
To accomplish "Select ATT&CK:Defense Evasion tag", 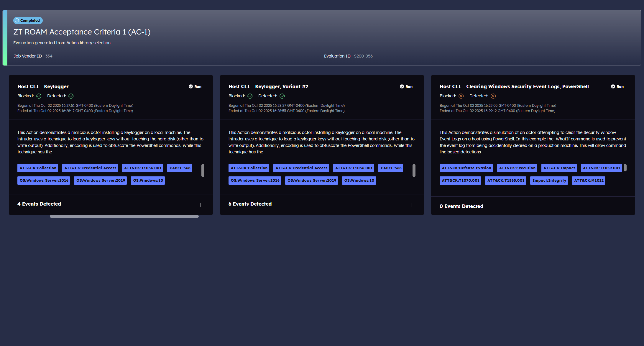I will 466,168.
